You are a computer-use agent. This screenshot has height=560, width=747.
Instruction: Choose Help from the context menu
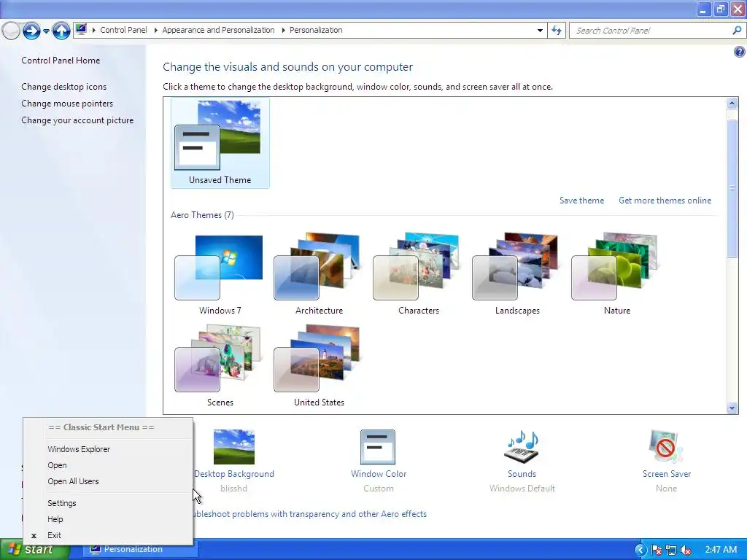coord(108,519)
